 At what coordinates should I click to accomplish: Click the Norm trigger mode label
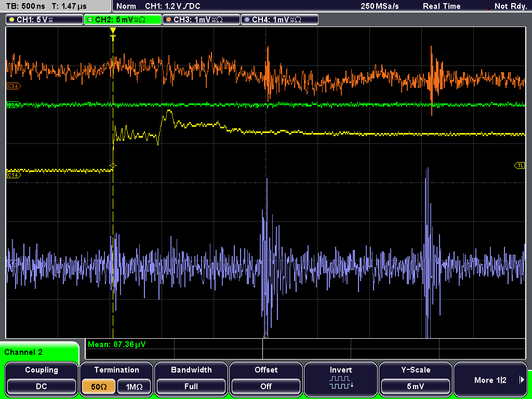point(126,6)
